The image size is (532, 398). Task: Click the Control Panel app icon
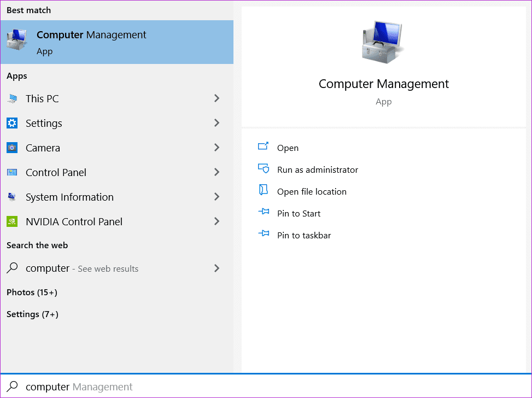click(x=12, y=172)
